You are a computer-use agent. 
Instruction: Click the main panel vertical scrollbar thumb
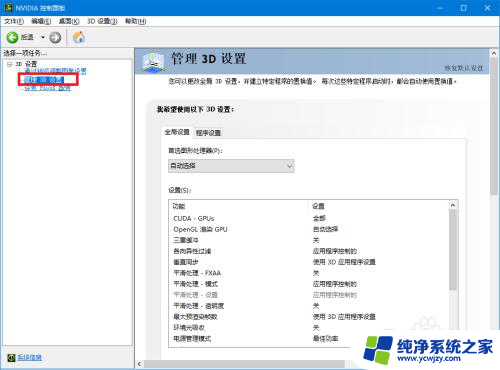pyautogui.click(x=494, y=127)
